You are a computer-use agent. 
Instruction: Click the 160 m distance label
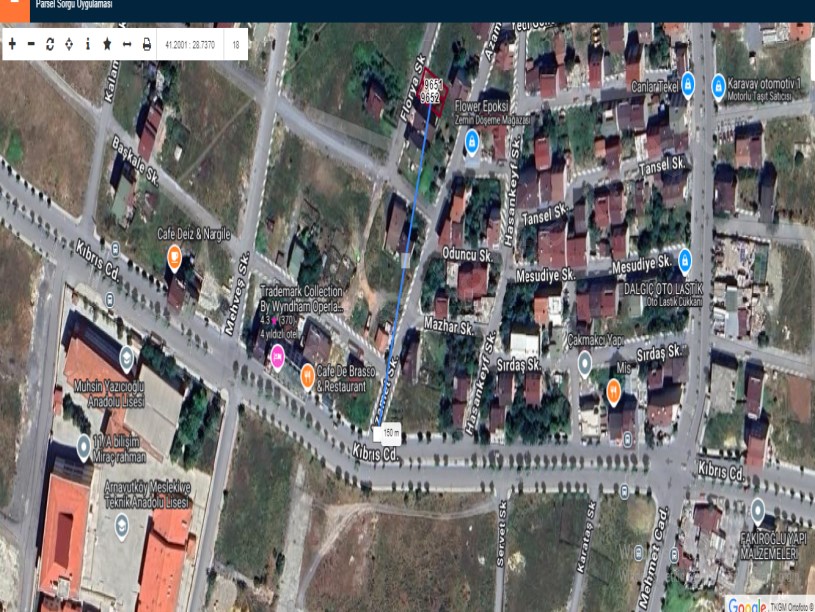coord(387,434)
